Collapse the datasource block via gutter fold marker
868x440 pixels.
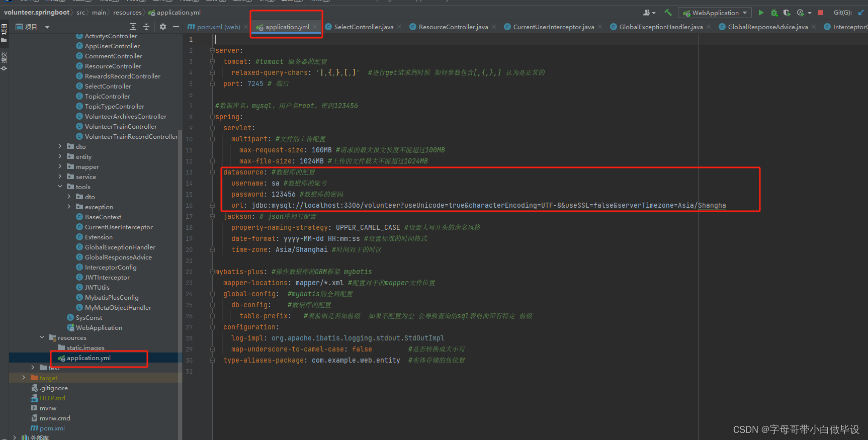213,172
